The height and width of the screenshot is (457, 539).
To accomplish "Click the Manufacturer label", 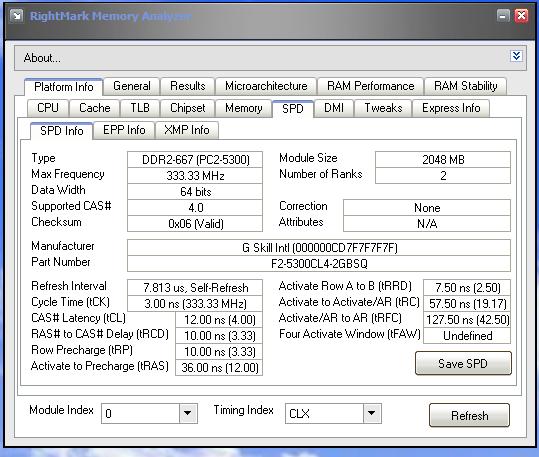I will point(63,246).
